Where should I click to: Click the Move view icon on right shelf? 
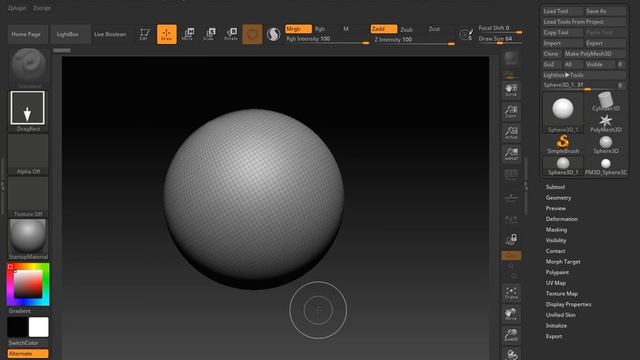coord(511,314)
